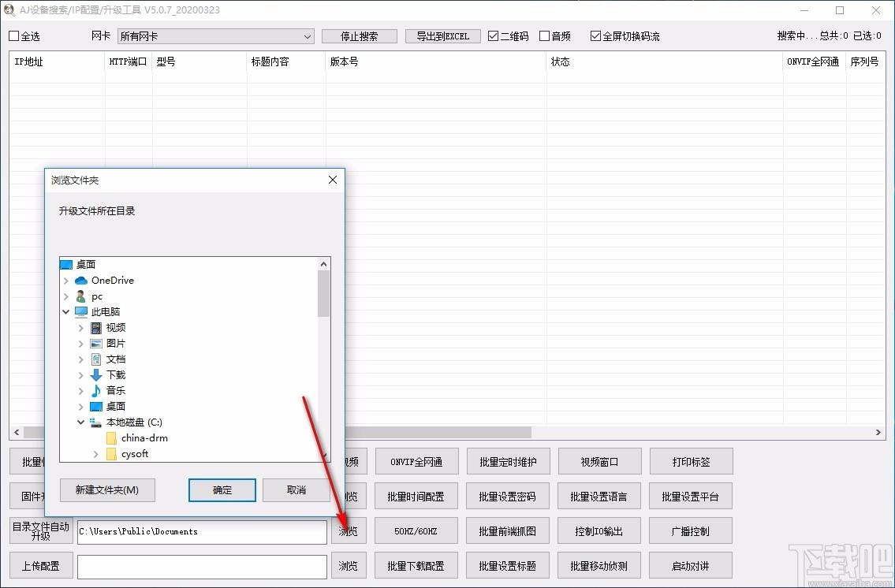Click the 导出到EXCEL button
This screenshot has height=588, width=895.
click(443, 36)
